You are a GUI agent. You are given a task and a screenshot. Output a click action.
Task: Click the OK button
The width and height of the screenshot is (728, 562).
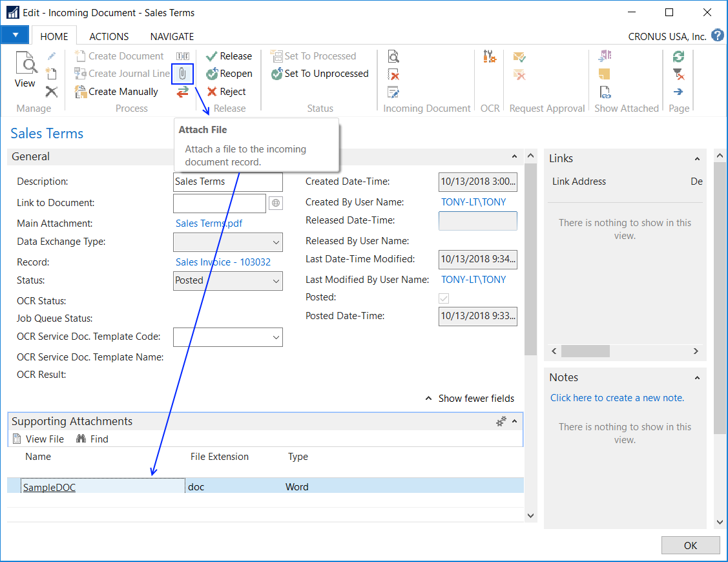pos(690,545)
